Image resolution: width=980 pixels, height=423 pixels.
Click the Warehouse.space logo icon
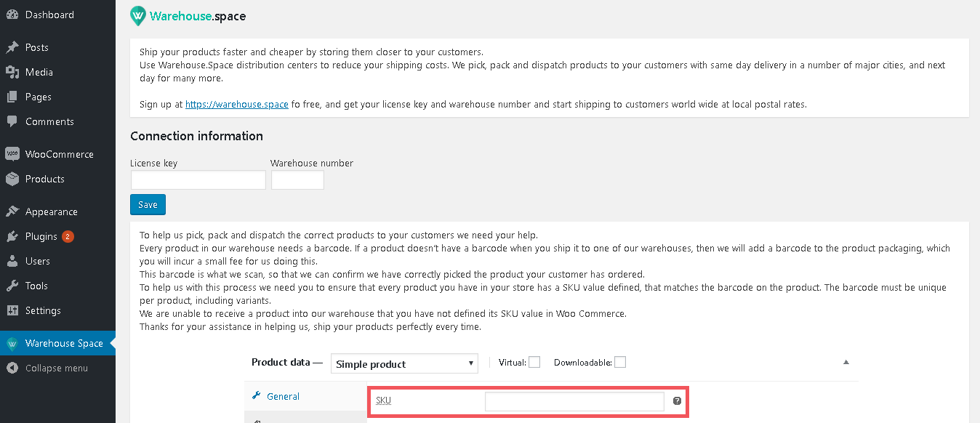point(138,15)
